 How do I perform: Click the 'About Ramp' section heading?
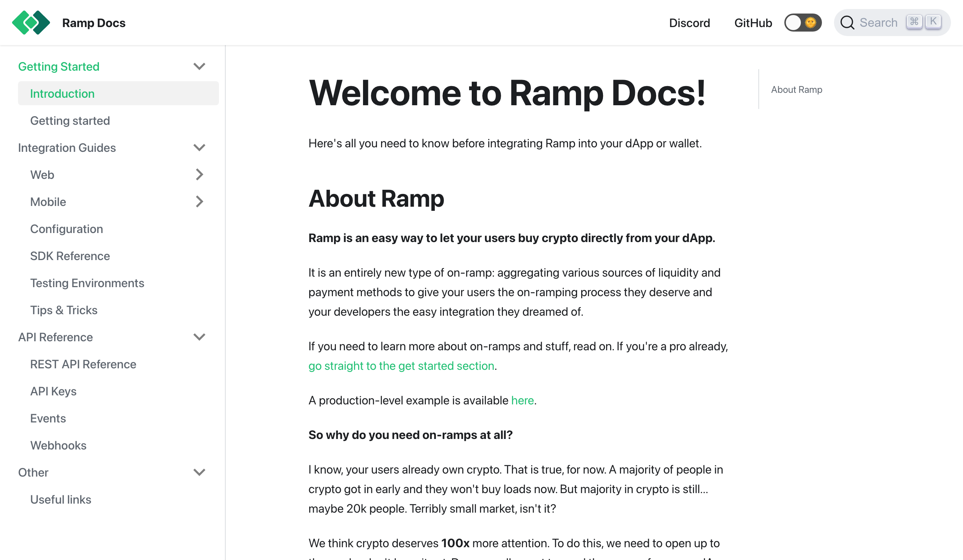click(376, 198)
